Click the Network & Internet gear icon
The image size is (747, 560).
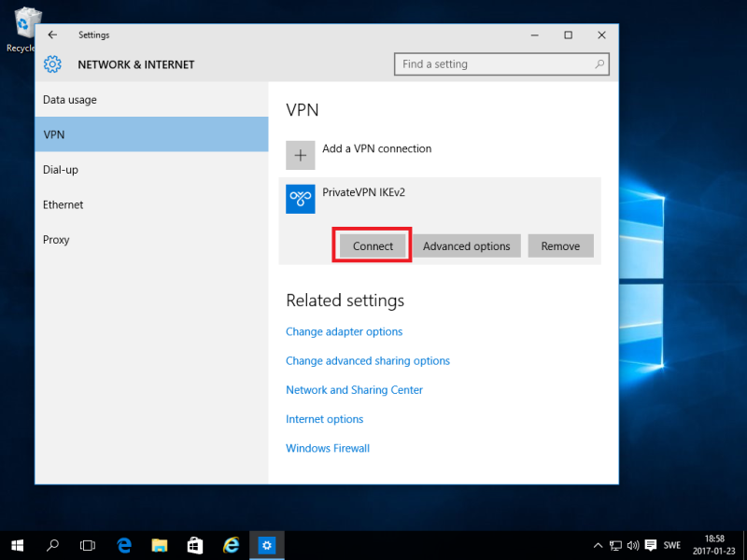tap(53, 64)
